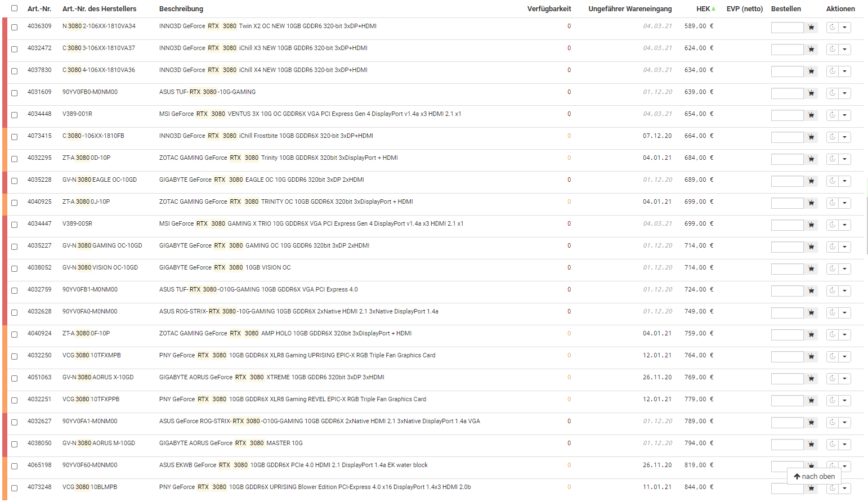This screenshot has width=868, height=502.
Task: Mark checkbox for article 4040924
Action: click(15, 334)
